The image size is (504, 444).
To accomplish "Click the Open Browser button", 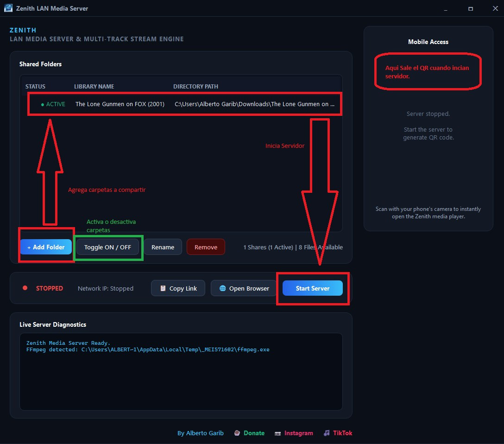I will tap(244, 288).
